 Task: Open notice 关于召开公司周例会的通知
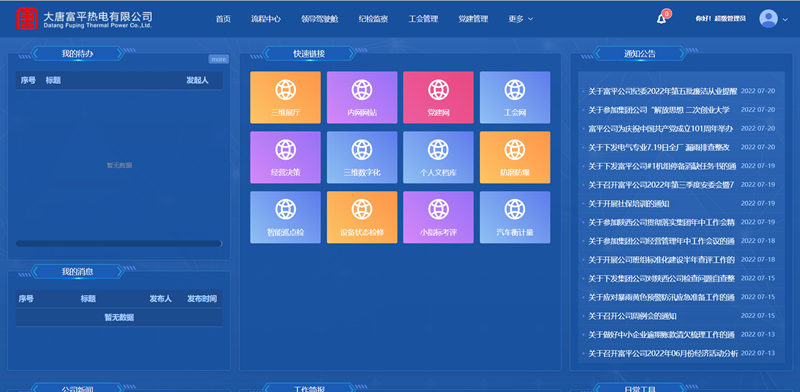(632, 316)
